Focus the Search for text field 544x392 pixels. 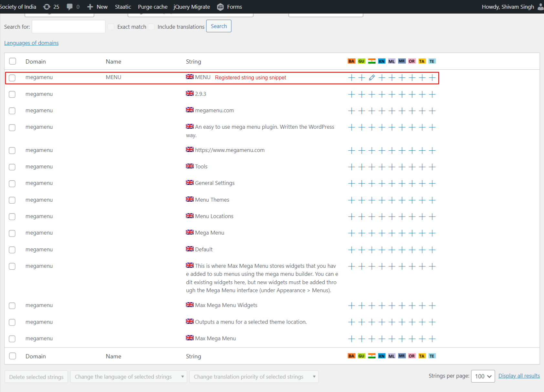point(68,26)
